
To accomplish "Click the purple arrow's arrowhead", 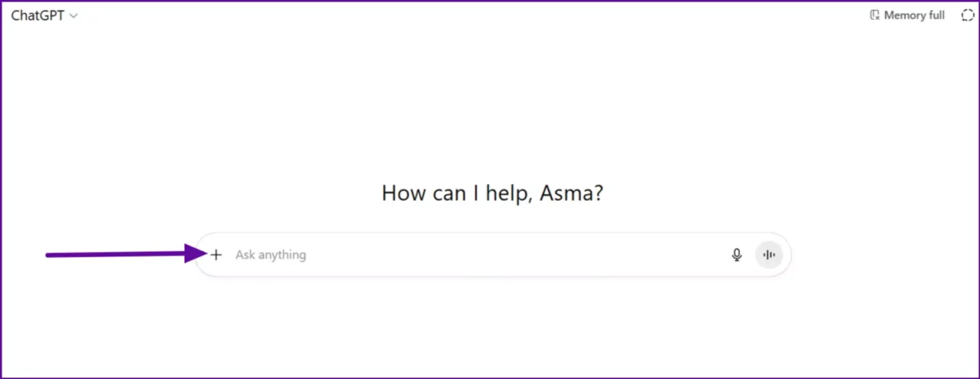I will (x=193, y=253).
